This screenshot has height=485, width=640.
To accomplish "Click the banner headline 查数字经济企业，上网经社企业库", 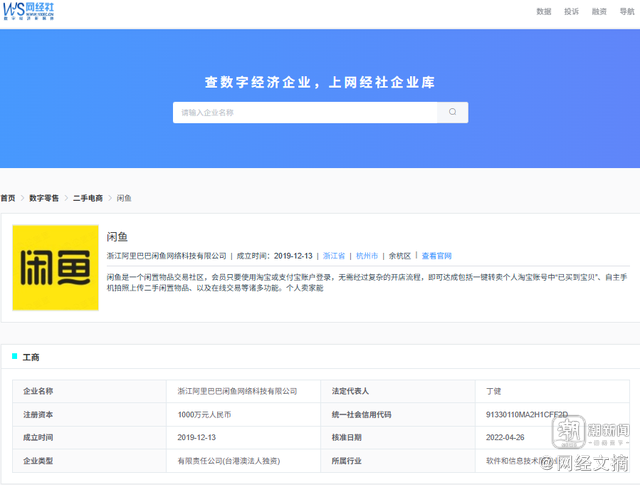I will tap(320, 82).
